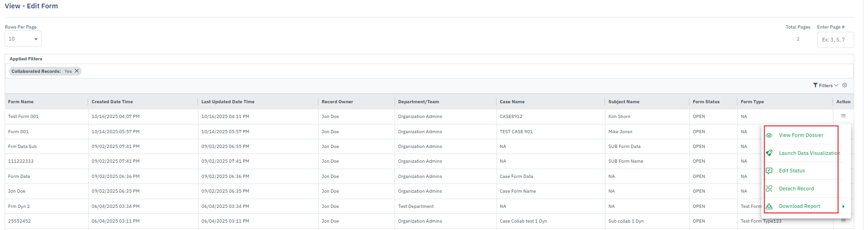Select Edit Status from action menu
The width and height of the screenshot is (868, 230).
pos(792,171)
